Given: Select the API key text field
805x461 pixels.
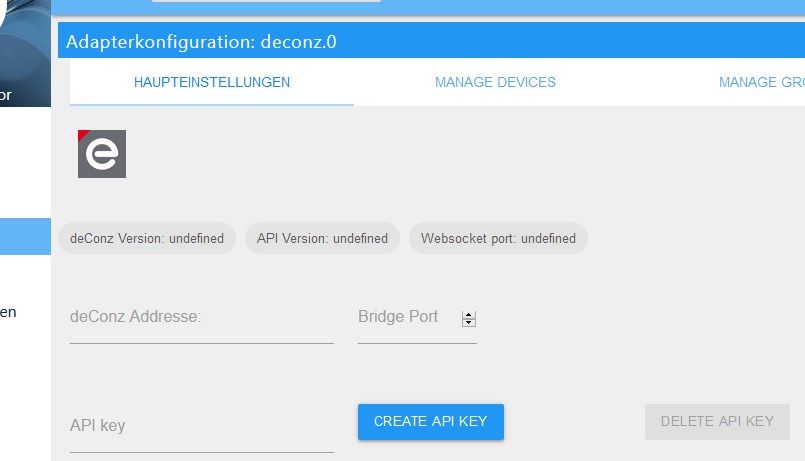Looking at the screenshot, I should (x=201, y=427).
